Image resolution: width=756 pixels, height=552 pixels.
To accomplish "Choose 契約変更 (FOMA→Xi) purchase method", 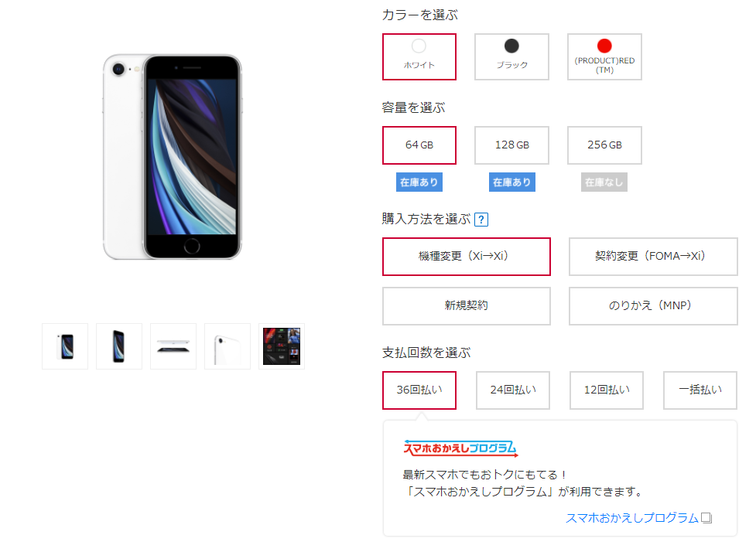I will [x=653, y=256].
